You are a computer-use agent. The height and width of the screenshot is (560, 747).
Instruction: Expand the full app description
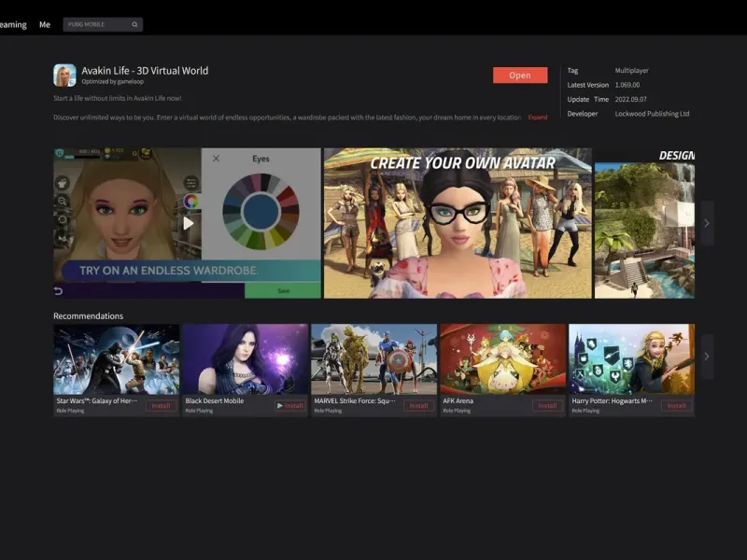click(x=538, y=118)
